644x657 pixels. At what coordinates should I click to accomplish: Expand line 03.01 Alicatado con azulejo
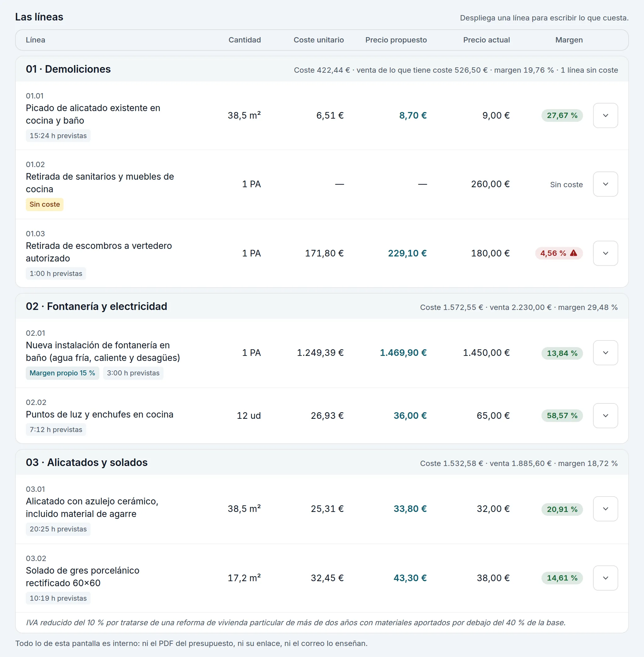tap(605, 509)
